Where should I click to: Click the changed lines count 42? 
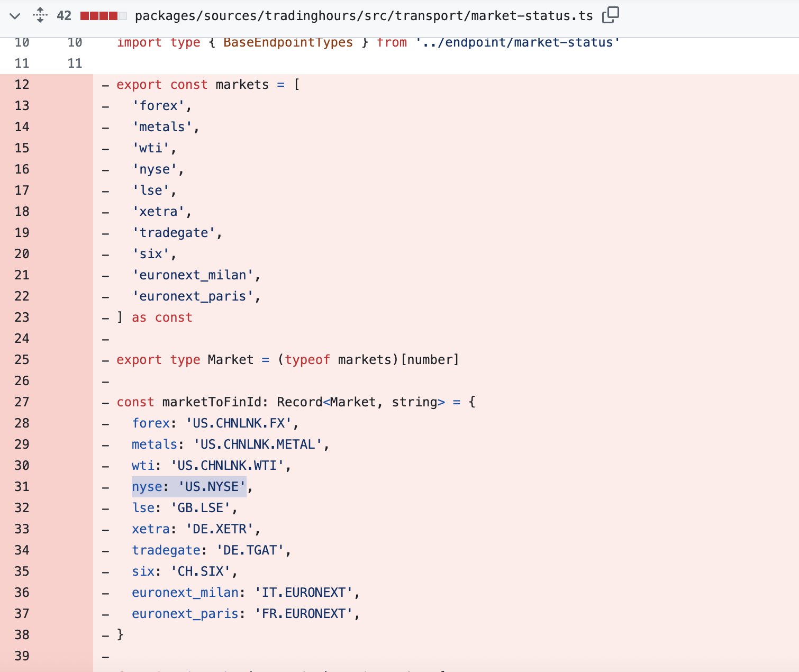click(63, 15)
